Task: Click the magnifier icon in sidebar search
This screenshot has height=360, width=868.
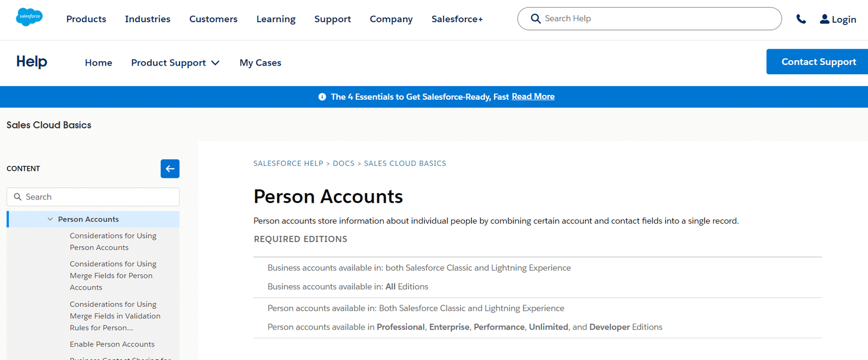Action: (x=18, y=196)
